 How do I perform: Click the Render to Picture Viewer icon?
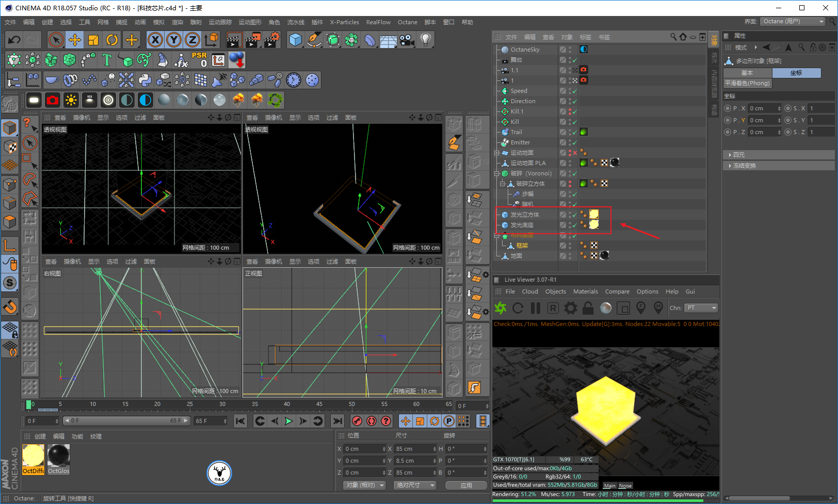tap(253, 40)
